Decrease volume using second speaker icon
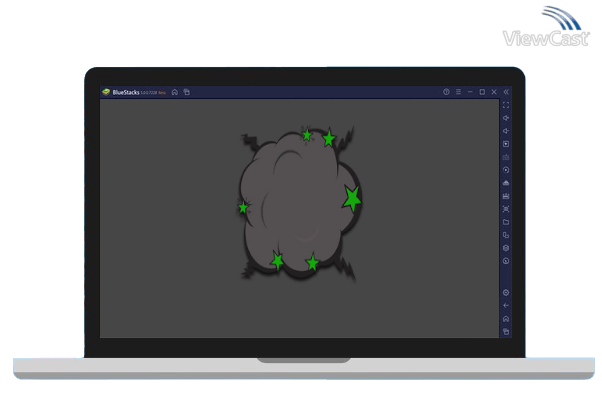The image size is (602, 414). click(506, 131)
